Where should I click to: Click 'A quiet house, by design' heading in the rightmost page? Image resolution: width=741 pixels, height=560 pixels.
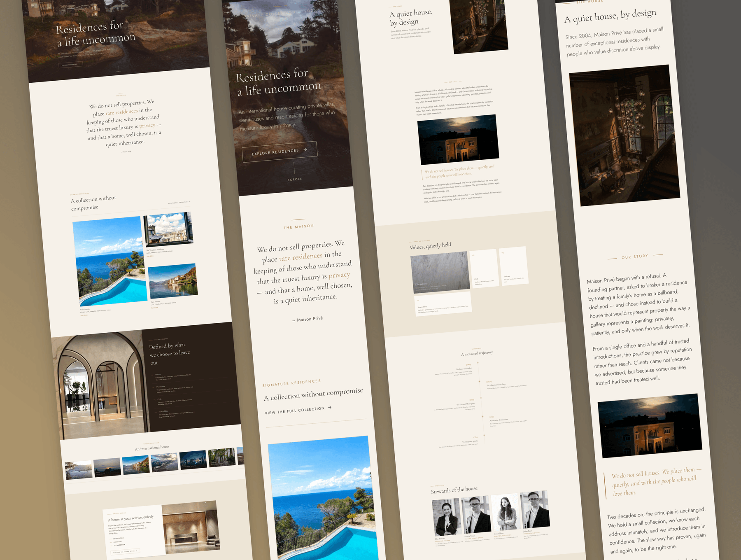[610, 16]
